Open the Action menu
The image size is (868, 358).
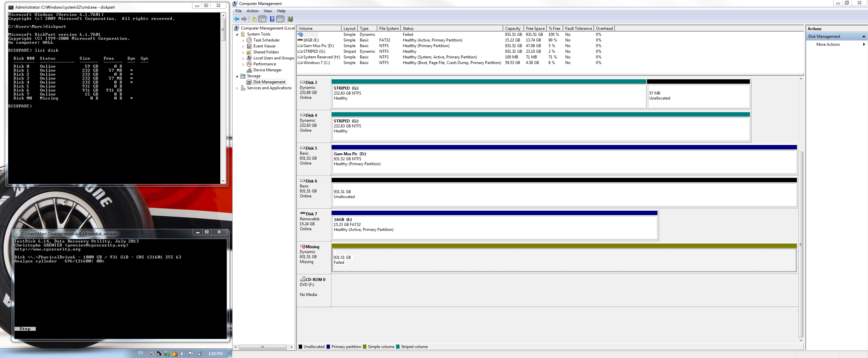coord(252,11)
